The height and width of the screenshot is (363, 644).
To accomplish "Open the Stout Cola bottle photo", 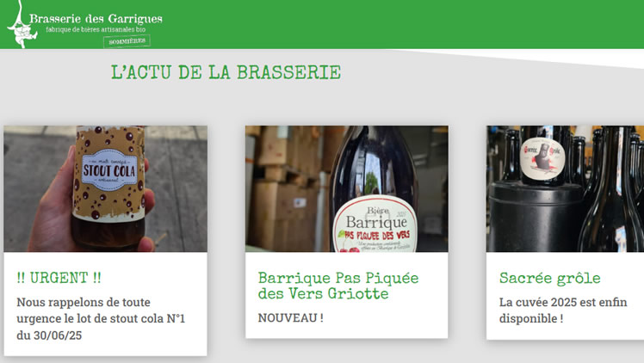I will click(106, 188).
